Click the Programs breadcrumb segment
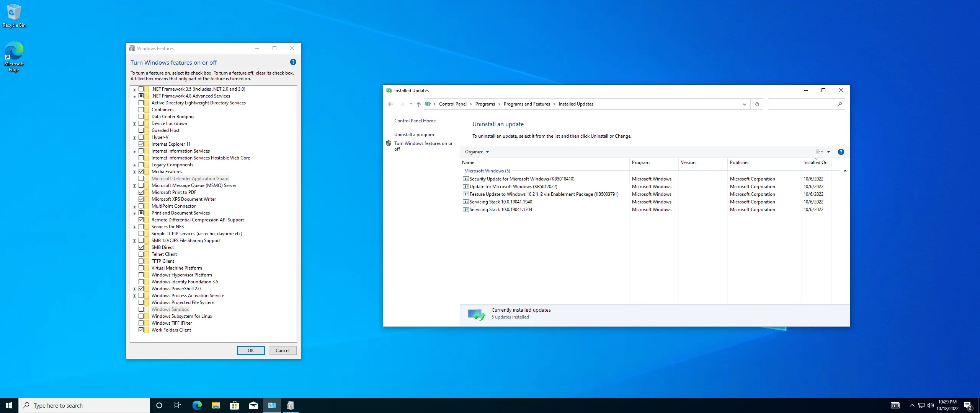The width and height of the screenshot is (980, 413). pyautogui.click(x=485, y=104)
